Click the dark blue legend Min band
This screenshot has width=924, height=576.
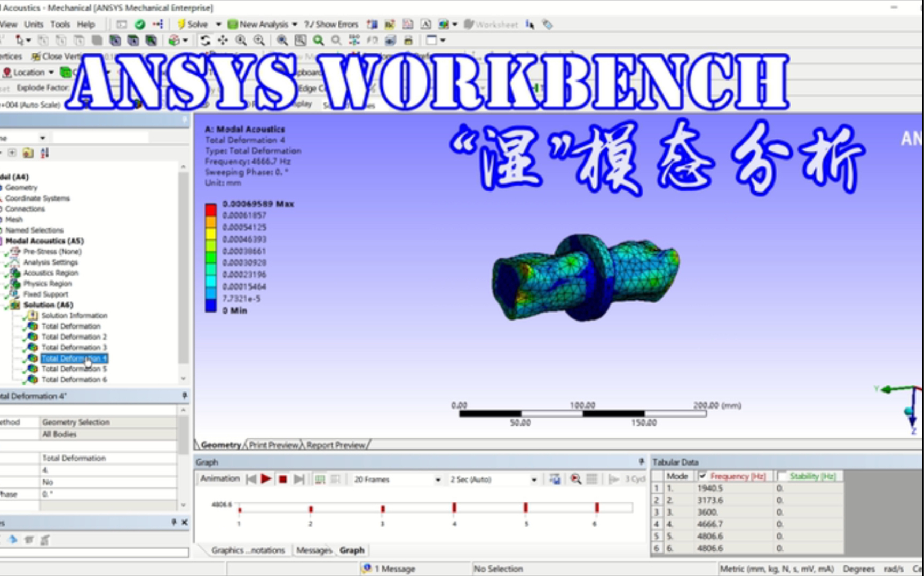(x=211, y=305)
